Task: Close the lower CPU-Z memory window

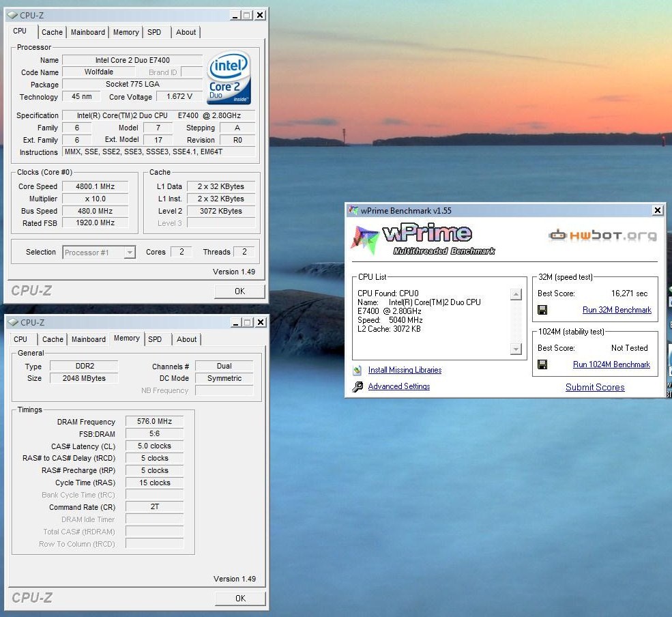Action: pos(261,322)
